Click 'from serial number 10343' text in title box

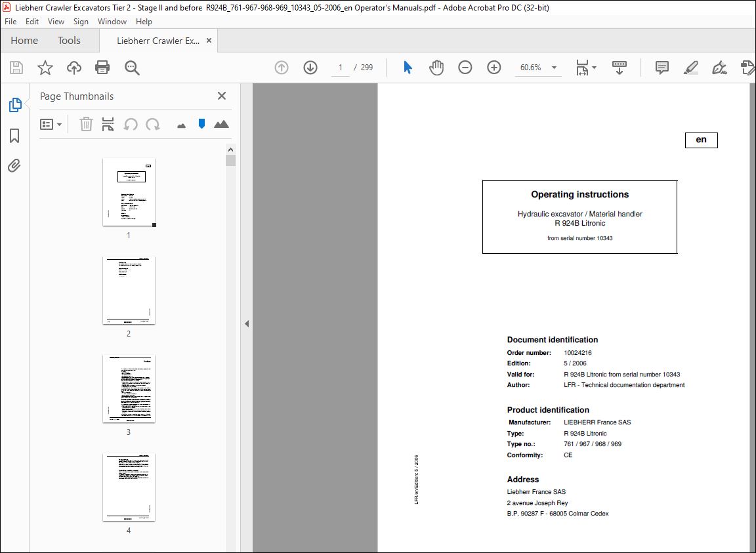pos(580,238)
